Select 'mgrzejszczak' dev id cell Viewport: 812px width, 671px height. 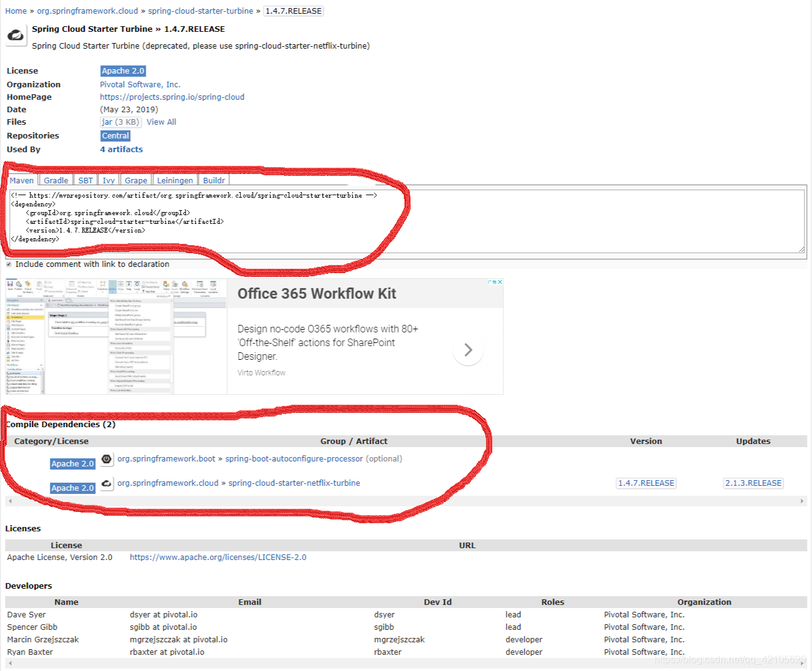(x=399, y=639)
